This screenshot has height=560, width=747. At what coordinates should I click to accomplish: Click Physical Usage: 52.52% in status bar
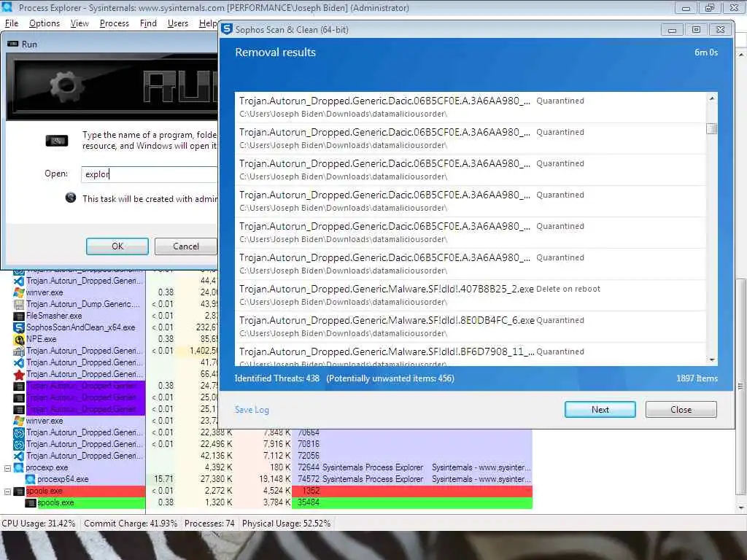(286, 524)
